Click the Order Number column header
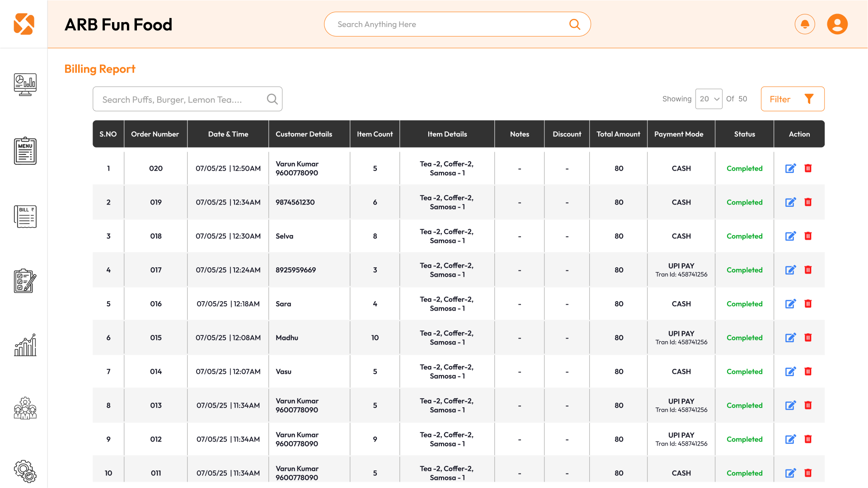The image size is (868, 488). (x=155, y=134)
